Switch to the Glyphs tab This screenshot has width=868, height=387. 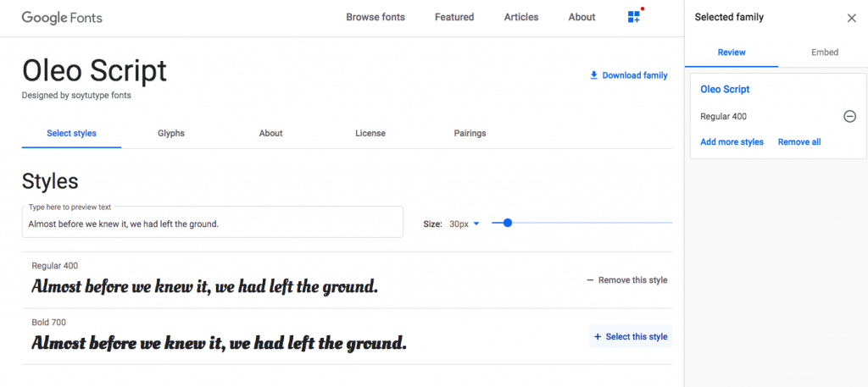(x=171, y=133)
